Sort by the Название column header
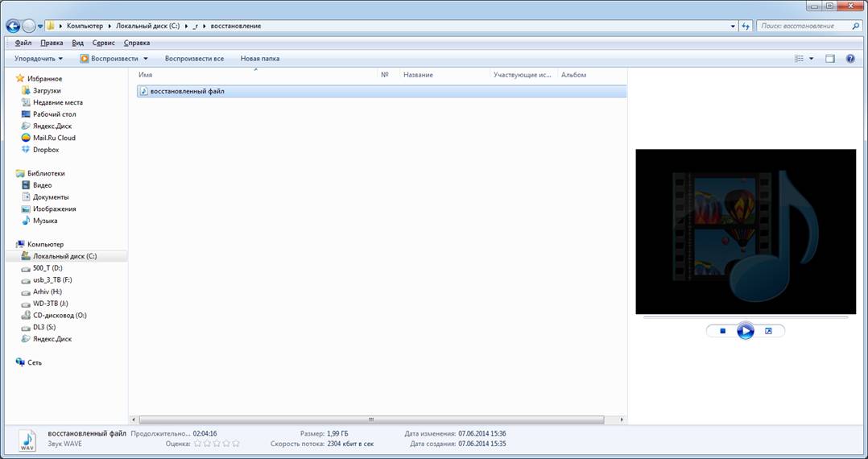868x459 pixels. pos(445,75)
